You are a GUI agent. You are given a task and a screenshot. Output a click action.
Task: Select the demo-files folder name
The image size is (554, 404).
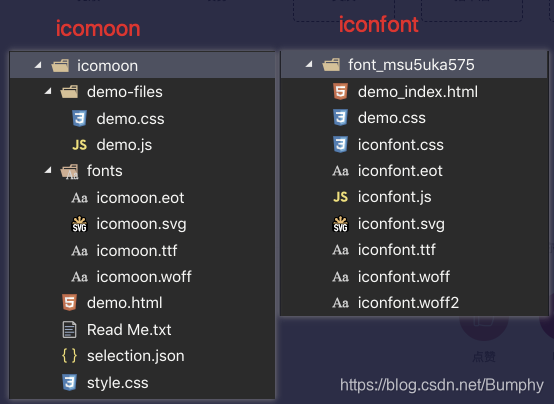[125, 92]
